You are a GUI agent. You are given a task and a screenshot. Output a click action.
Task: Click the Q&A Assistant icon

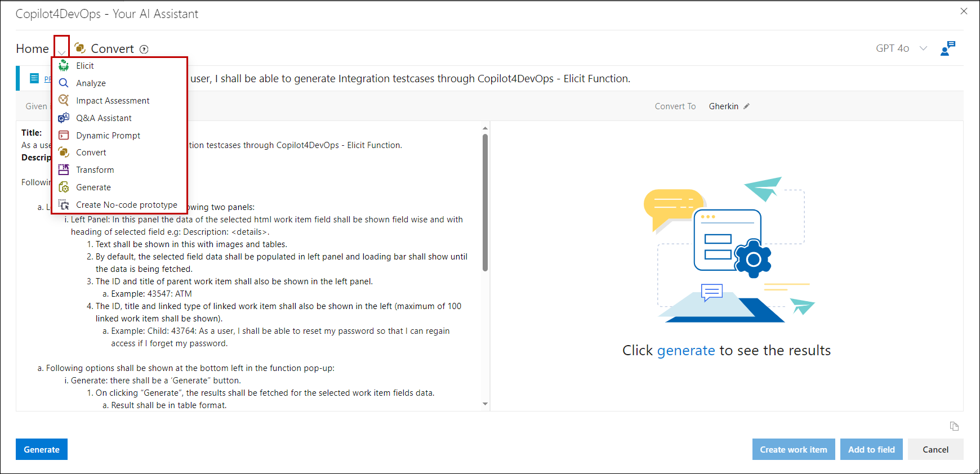pos(64,118)
